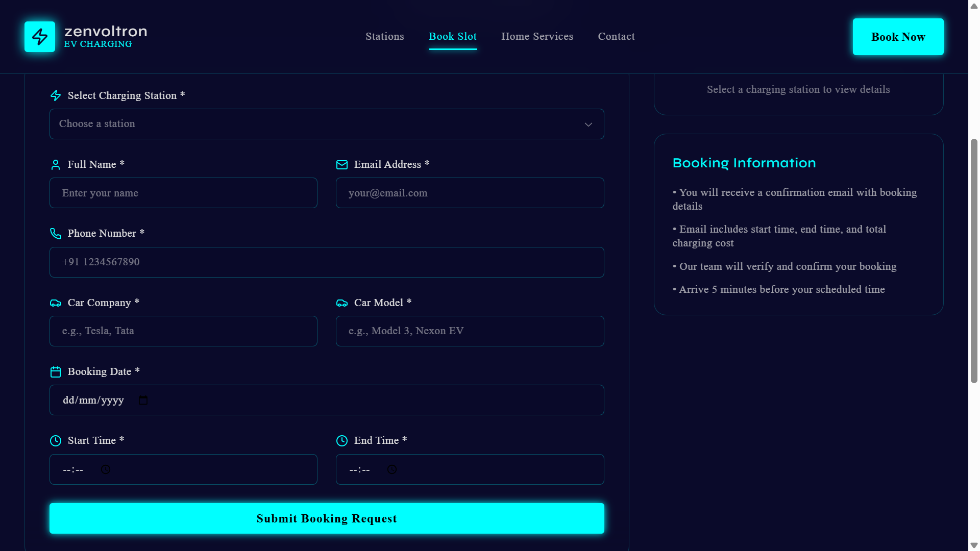Open the End Time clock picker icon
Image resolution: width=980 pixels, height=551 pixels.
pyautogui.click(x=392, y=469)
